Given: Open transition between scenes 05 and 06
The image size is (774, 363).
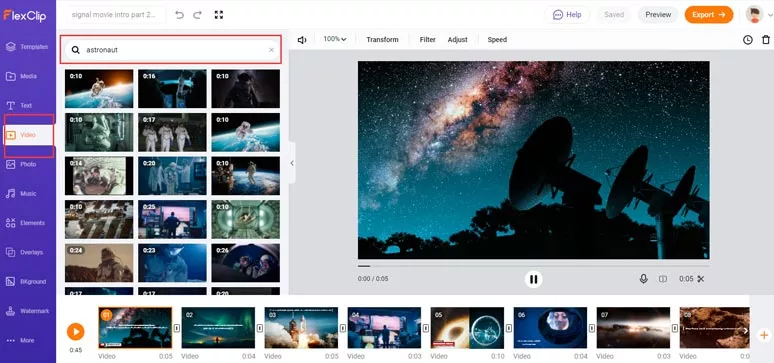Looking at the screenshot, I should click(x=508, y=328).
